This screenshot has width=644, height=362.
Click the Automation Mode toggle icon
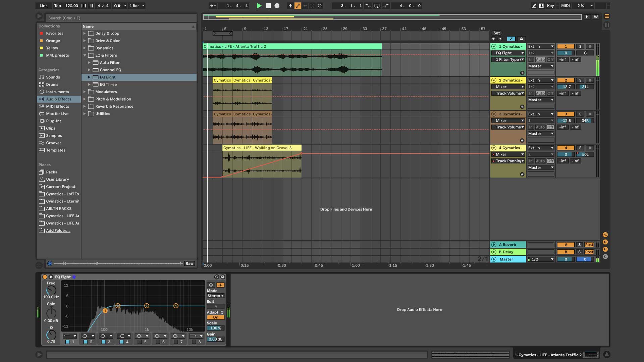(511, 39)
